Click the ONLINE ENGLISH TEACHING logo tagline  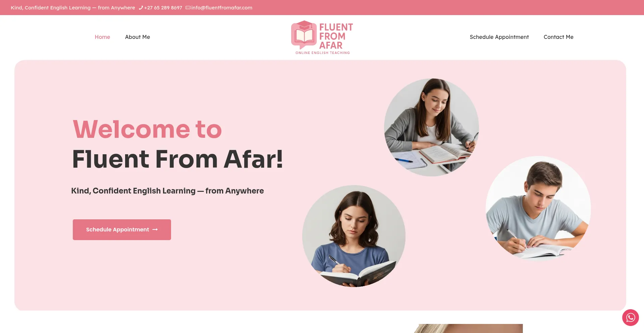coord(323,53)
